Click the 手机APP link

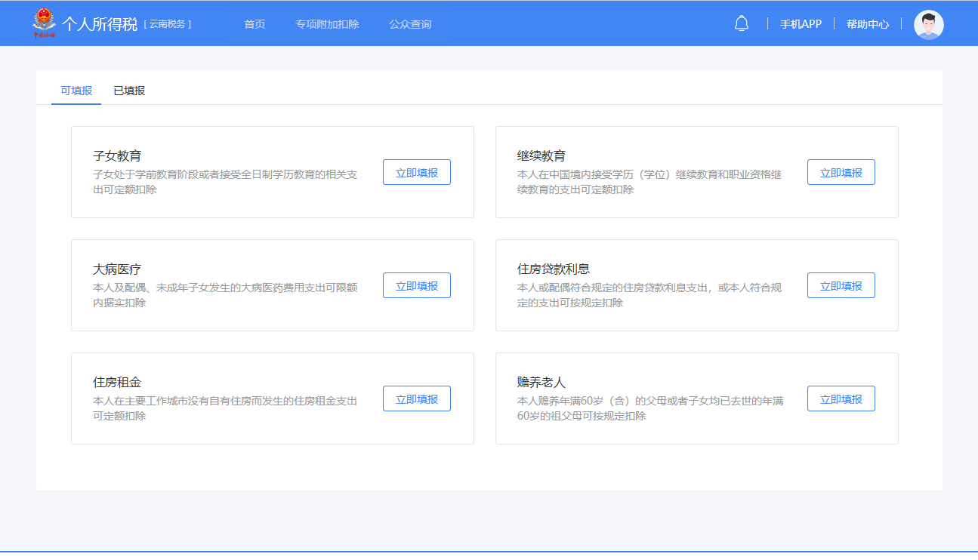pos(801,24)
